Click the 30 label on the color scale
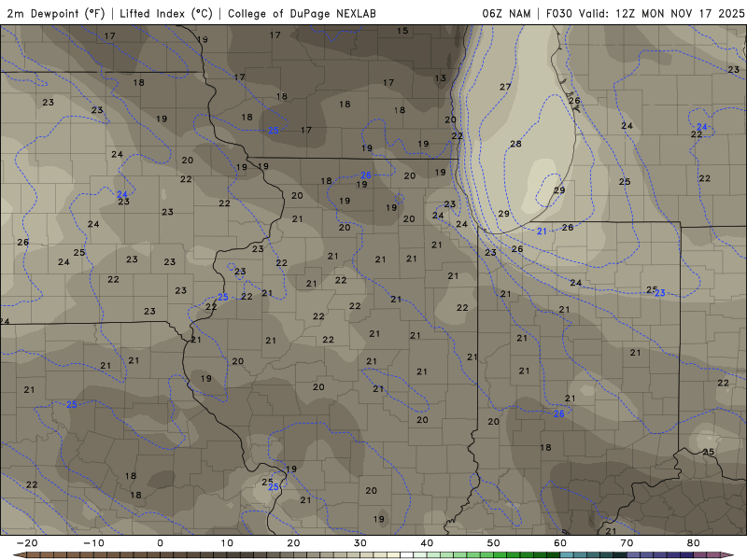Screen dimensions: 747x560 tap(360, 543)
